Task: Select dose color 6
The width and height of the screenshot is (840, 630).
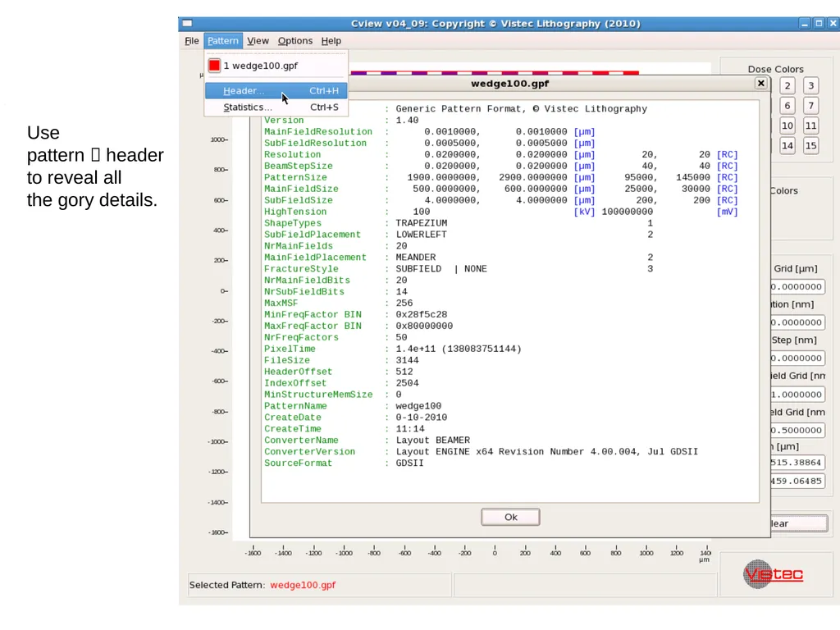Action: 787,106
